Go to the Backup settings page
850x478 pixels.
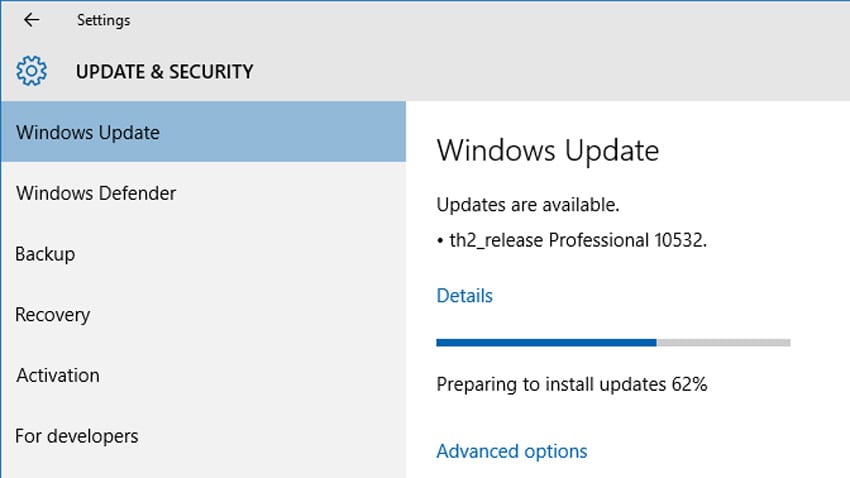click(x=45, y=254)
